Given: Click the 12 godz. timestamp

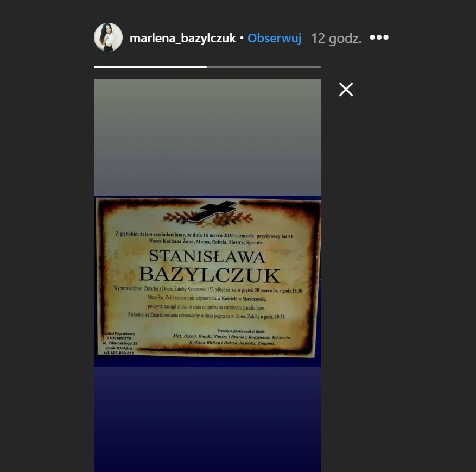Looking at the screenshot, I should 336,38.
